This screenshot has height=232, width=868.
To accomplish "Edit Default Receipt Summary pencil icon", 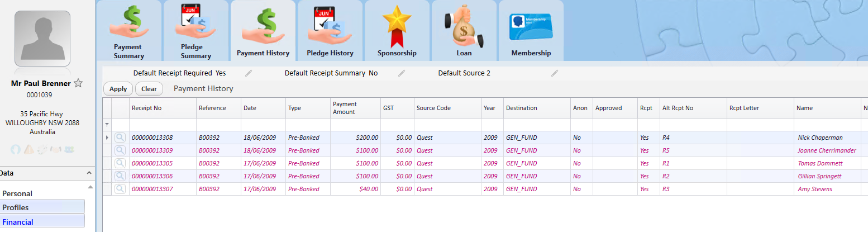I will [401, 73].
